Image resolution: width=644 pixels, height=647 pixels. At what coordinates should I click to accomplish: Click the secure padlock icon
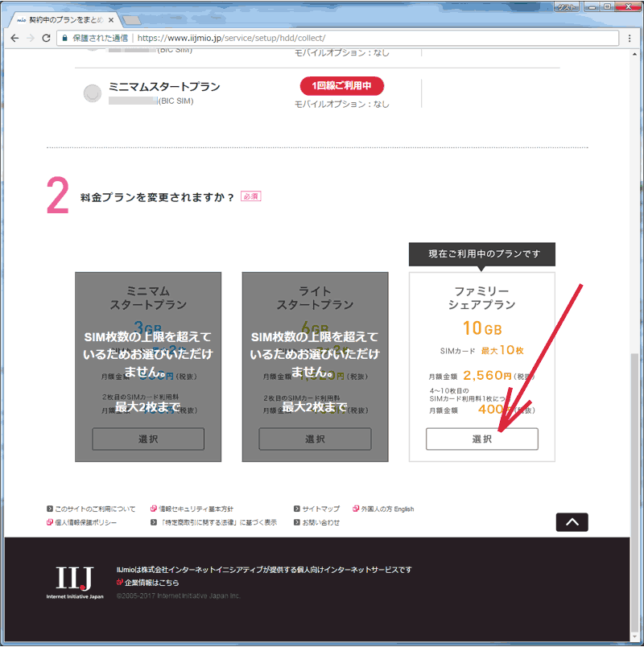[64, 38]
